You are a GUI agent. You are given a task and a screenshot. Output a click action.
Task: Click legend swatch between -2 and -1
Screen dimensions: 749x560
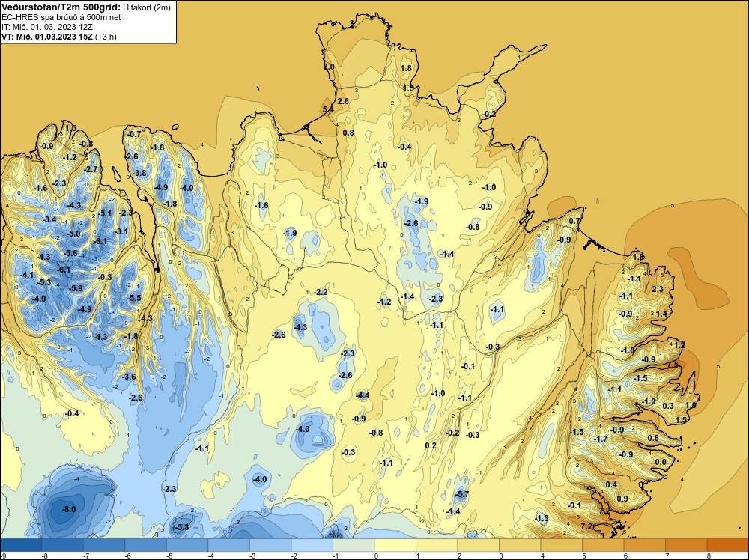pyautogui.click(x=312, y=545)
